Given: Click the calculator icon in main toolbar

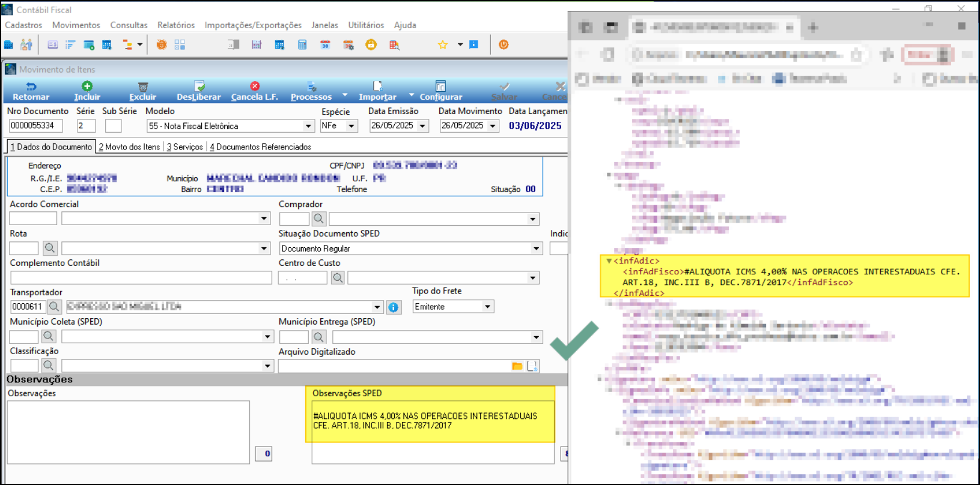Looking at the screenshot, I should point(302,45).
